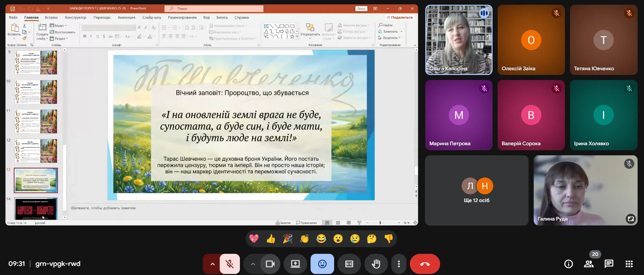Open more options three-dot menu
This screenshot has width=644, height=275.
(x=399, y=264)
